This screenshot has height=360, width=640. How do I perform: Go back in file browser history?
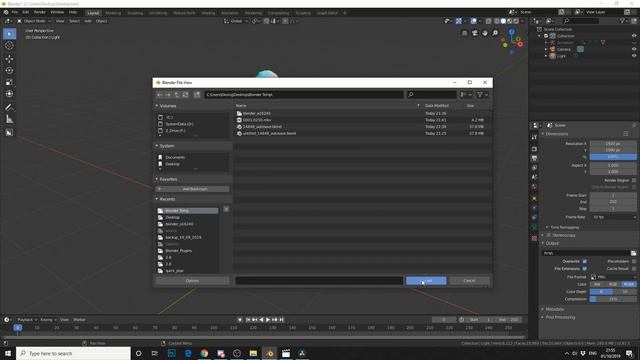[160, 95]
